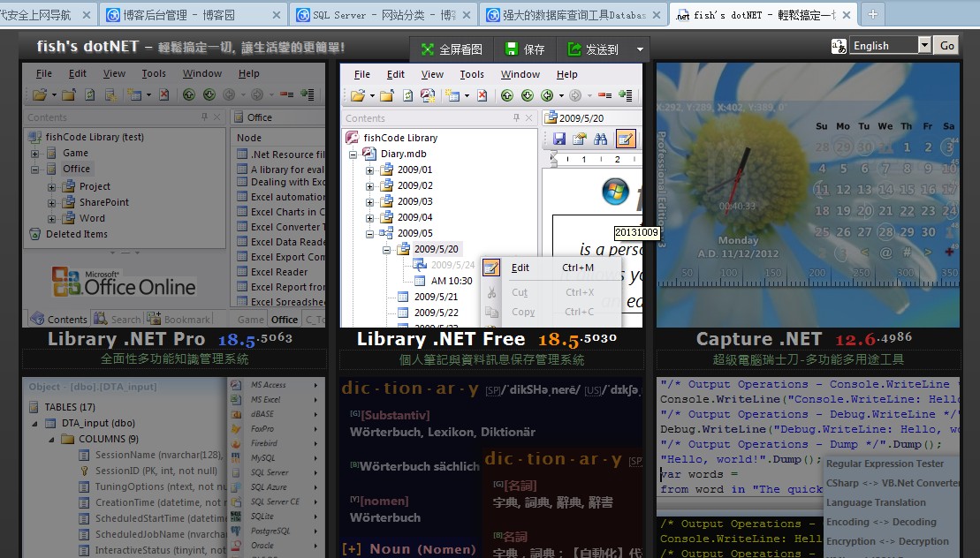Click the binoculars find icon in Library Free
This screenshot has width=980, height=558.
pos(601,139)
